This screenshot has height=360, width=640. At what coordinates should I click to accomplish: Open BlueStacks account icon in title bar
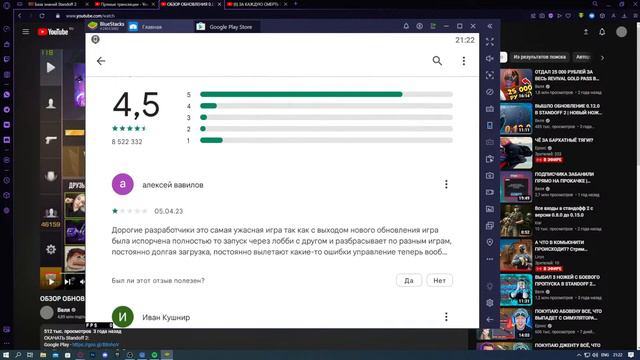point(420,26)
